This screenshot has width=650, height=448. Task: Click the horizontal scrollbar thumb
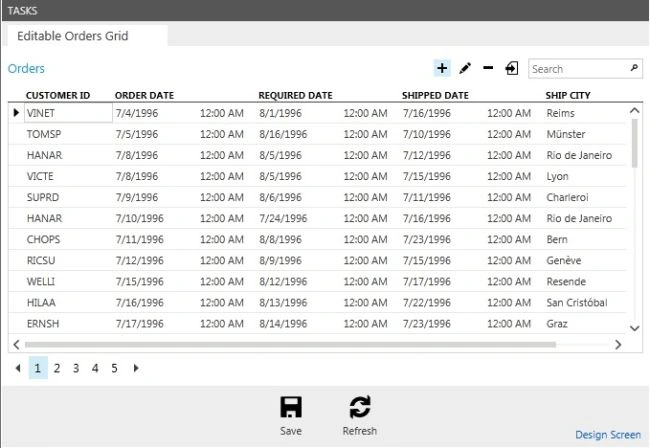[290, 344]
